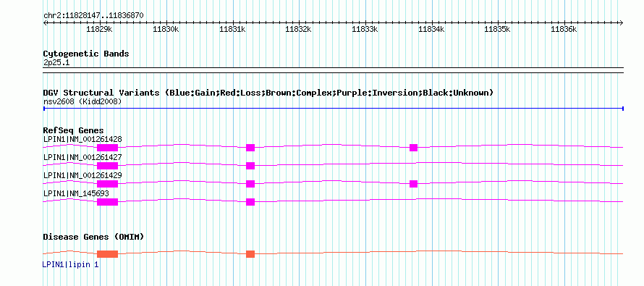Click the 11830k ruler label
Image resolution: width=644 pixels, height=286 pixels.
coord(166,29)
